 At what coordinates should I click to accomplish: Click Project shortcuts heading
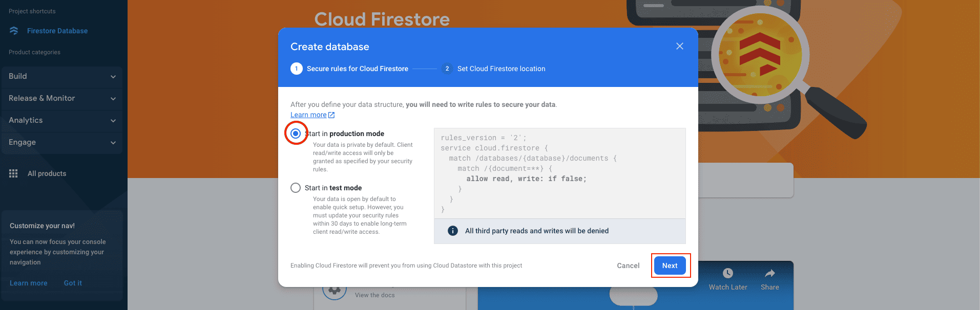point(32,11)
